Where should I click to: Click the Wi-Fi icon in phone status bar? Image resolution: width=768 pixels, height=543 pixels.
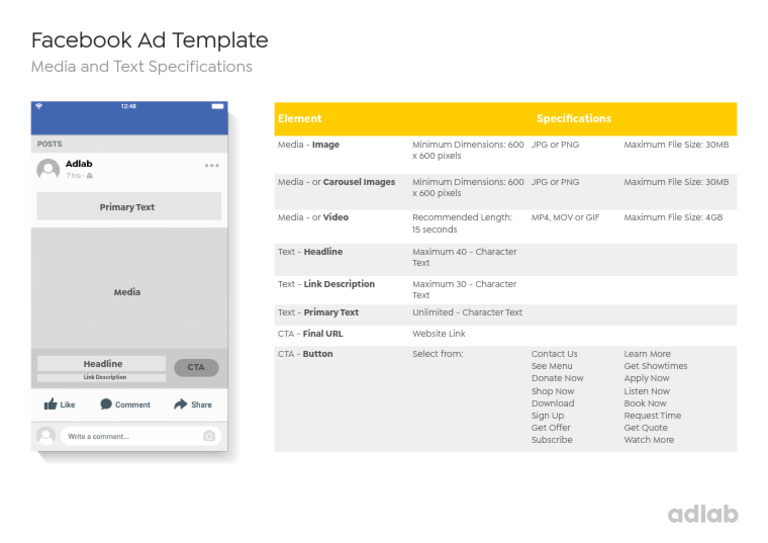coord(39,106)
